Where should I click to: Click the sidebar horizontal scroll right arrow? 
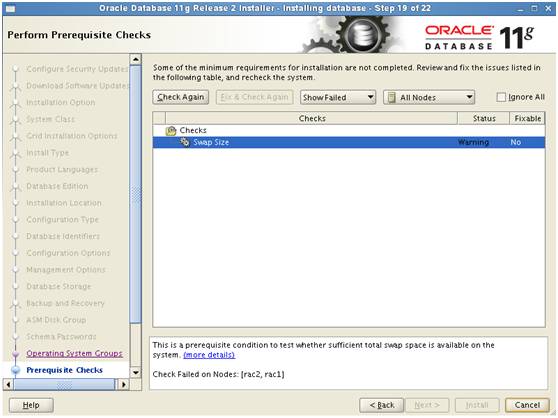click(123, 385)
